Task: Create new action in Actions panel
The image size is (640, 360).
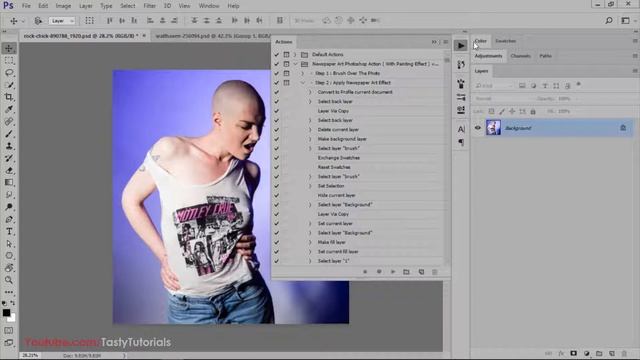Action: (x=421, y=272)
